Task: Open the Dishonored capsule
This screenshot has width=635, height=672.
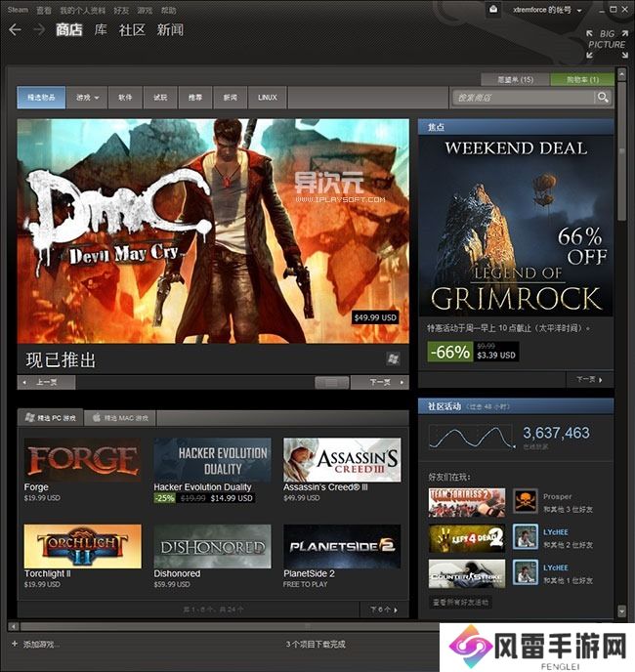Action: (212, 546)
